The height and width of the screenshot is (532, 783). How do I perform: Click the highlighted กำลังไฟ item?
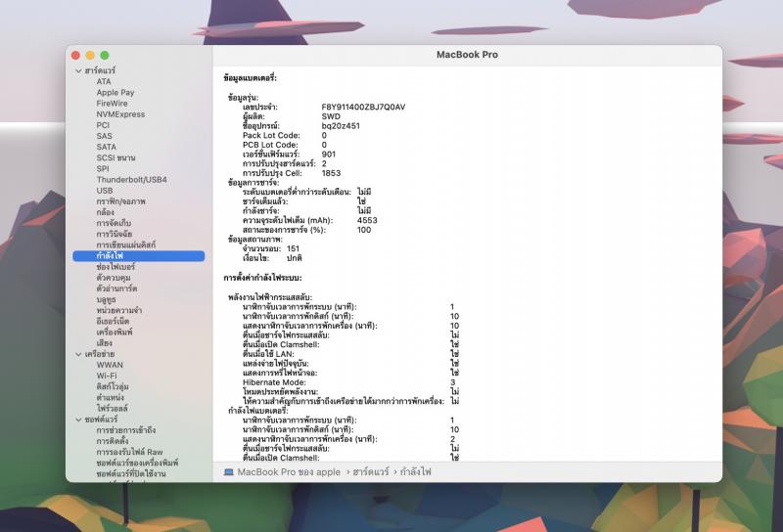(x=139, y=256)
